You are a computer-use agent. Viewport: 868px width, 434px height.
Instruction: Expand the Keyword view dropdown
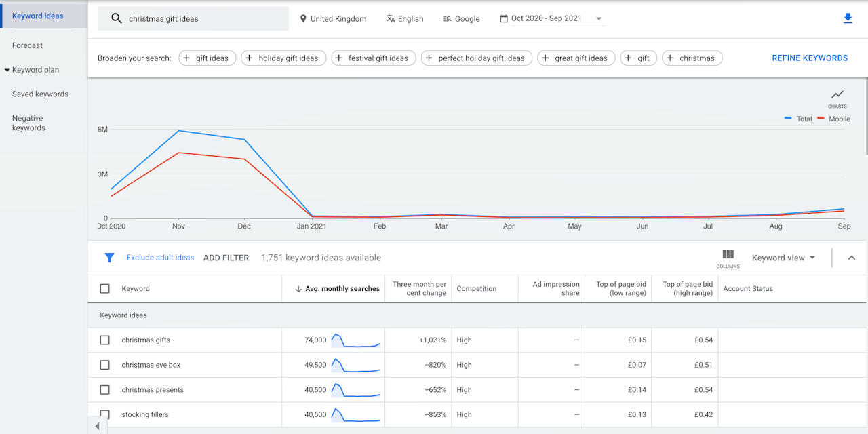click(x=783, y=258)
